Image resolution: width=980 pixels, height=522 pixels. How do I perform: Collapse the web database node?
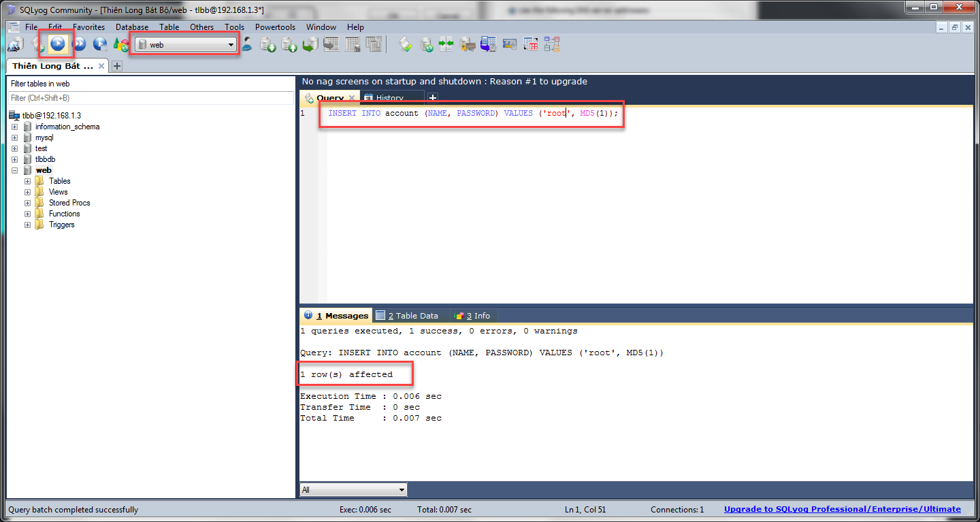pyautogui.click(x=14, y=170)
